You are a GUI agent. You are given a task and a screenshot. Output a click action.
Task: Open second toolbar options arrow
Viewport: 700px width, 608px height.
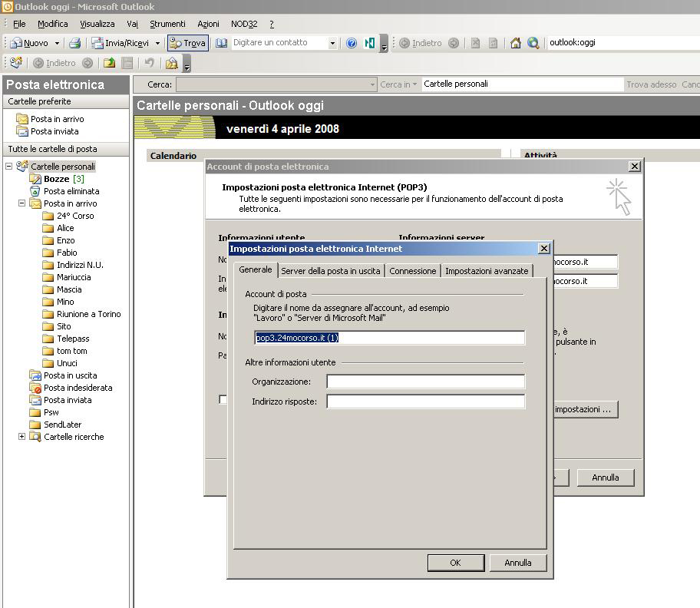click(x=187, y=64)
